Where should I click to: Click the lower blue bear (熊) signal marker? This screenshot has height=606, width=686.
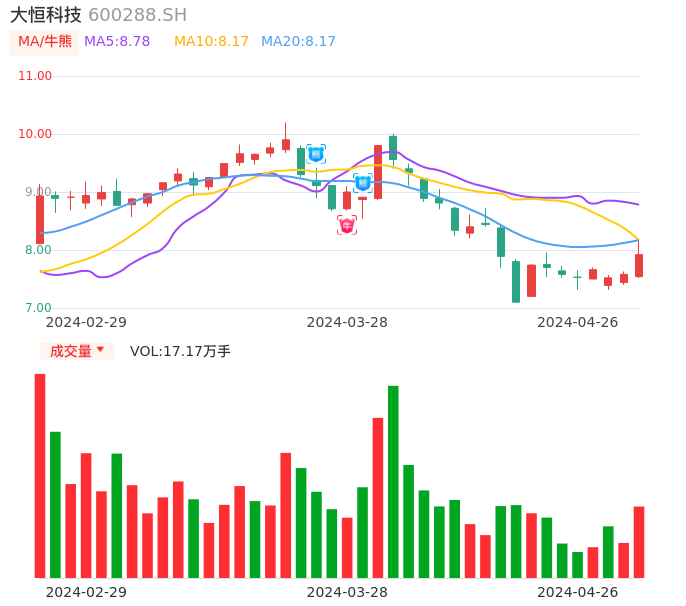pyautogui.click(x=363, y=183)
